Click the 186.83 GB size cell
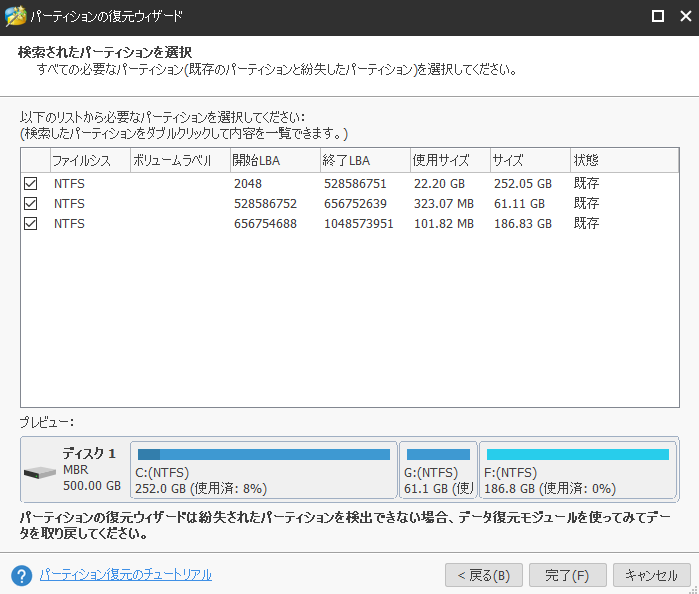This screenshot has width=699, height=594. pyautogui.click(x=522, y=224)
